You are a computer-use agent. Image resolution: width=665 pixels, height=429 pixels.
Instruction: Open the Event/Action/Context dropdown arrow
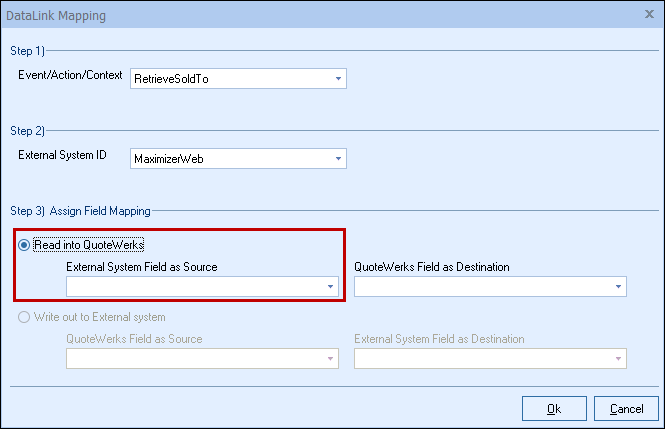tap(338, 78)
